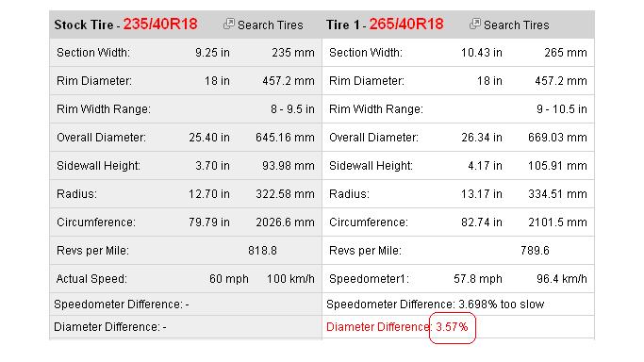Screen dimensions: 644x362
Task: Click Tire 1 section width 265 mm
Action: click(x=566, y=53)
